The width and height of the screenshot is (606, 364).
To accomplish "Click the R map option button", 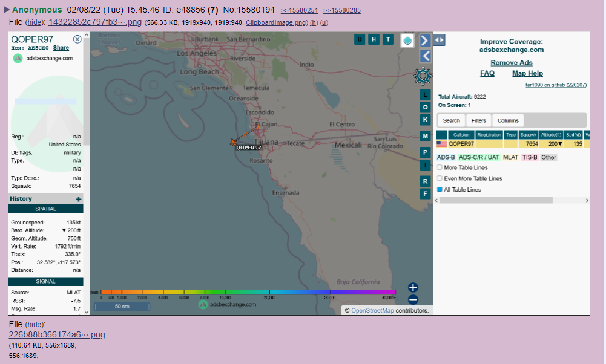I will pyautogui.click(x=425, y=181).
